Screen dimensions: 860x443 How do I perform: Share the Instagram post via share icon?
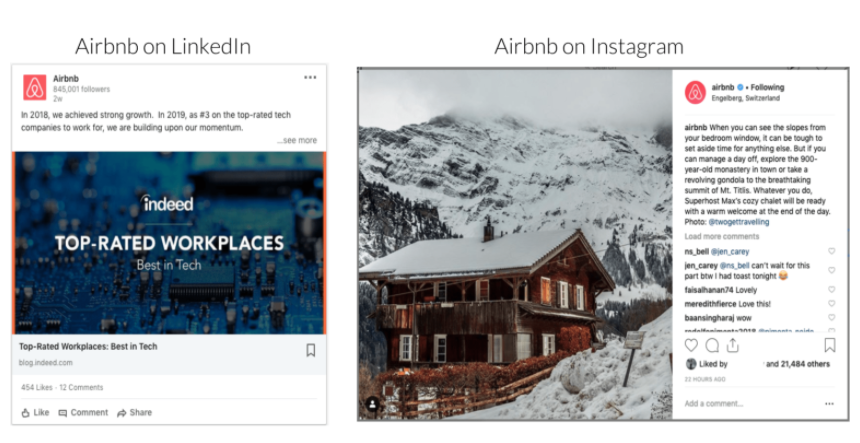pyautogui.click(x=733, y=345)
